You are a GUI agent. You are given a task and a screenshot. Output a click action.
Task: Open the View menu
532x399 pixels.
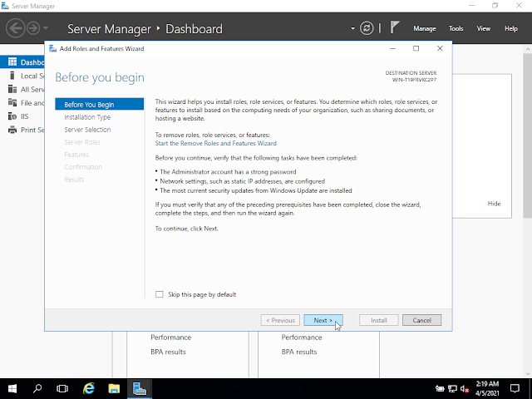tap(484, 28)
